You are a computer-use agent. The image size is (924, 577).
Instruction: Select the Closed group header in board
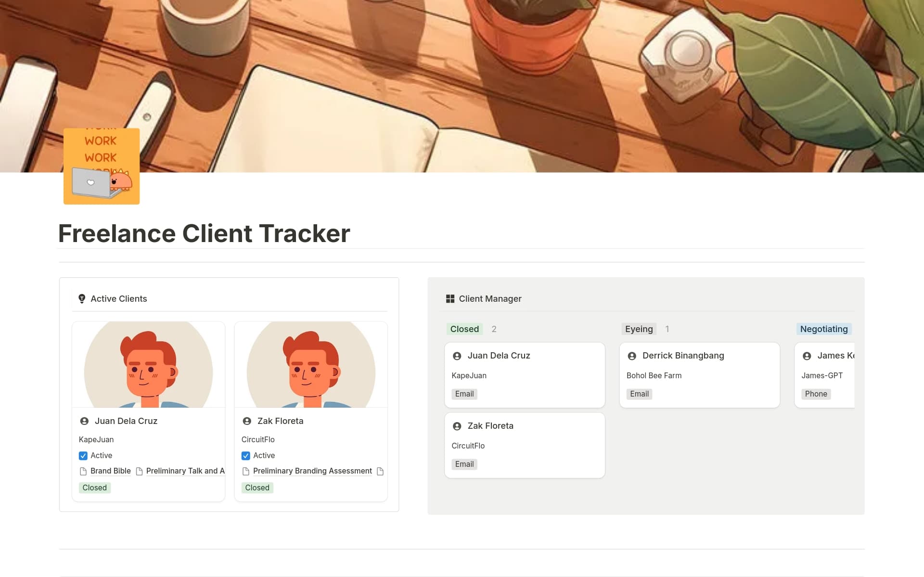tap(464, 329)
